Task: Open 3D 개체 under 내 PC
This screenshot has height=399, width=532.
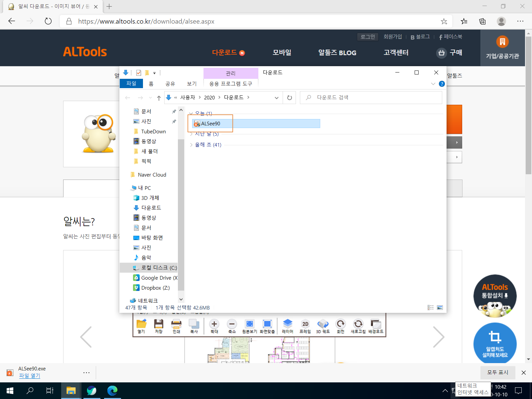Action: [x=150, y=198]
